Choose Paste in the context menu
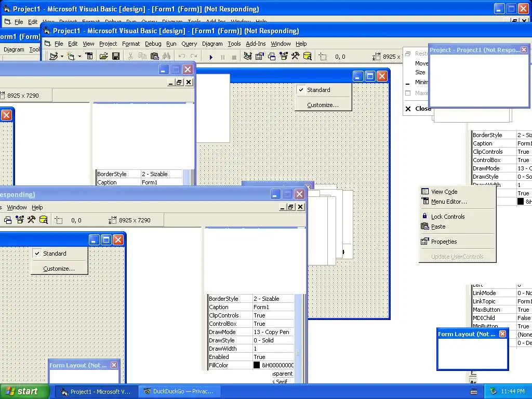532x399 pixels. (x=457, y=227)
